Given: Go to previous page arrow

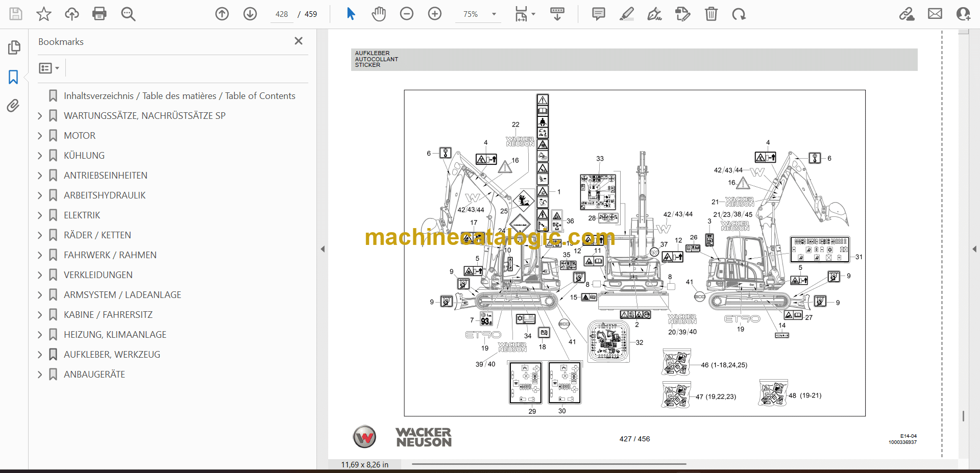Looking at the screenshot, I should click(222, 14).
